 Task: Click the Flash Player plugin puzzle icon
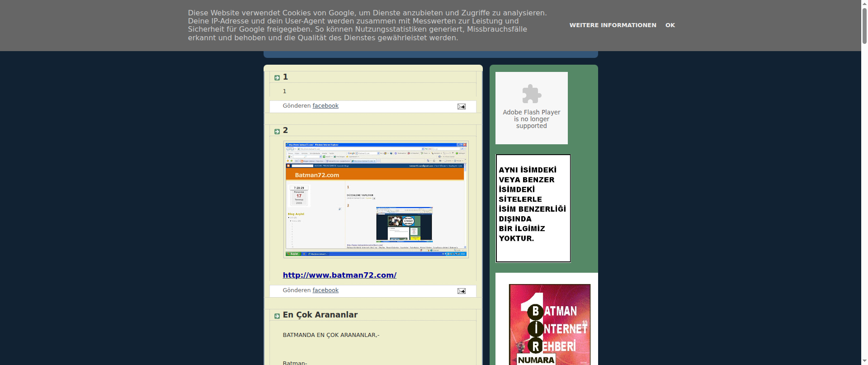point(532,94)
